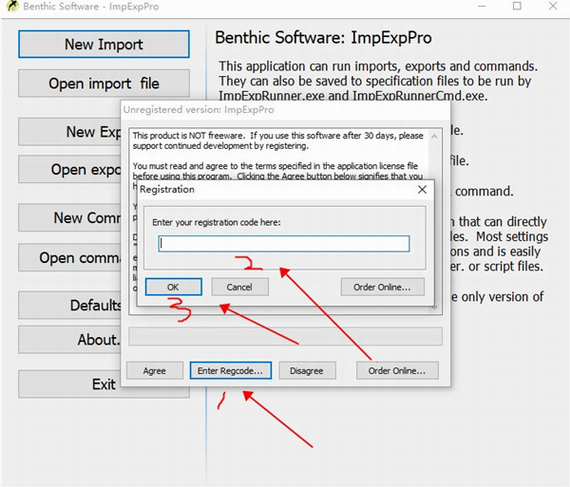Click Order Online in Unregistered version dialog

(x=397, y=370)
